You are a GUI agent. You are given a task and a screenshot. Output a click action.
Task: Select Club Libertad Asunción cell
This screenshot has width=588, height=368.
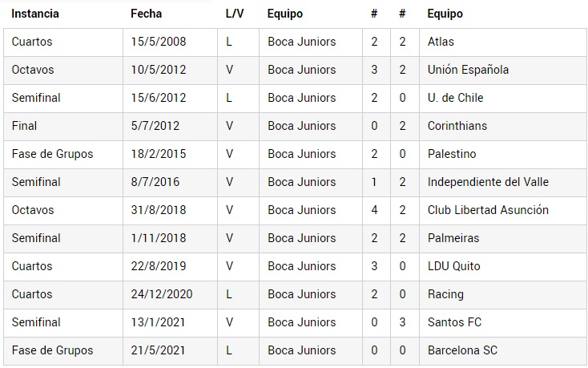tap(488, 210)
